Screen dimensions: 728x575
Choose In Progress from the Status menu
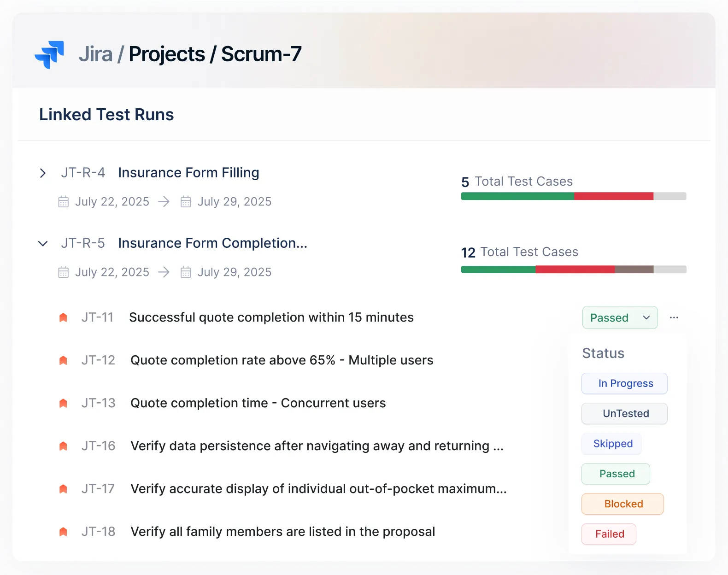(x=624, y=383)
